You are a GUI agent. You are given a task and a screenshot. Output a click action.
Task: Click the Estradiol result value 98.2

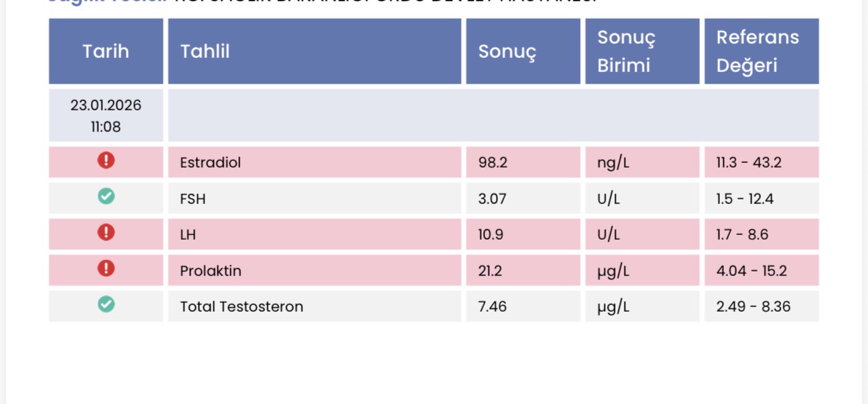click(493, 163)
